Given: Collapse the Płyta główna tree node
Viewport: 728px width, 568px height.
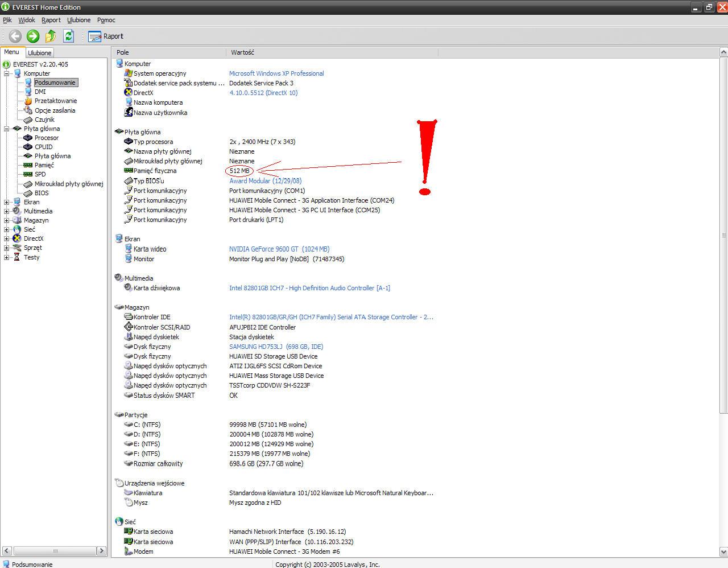Looking at the screenshot, I should pos(6,129).
